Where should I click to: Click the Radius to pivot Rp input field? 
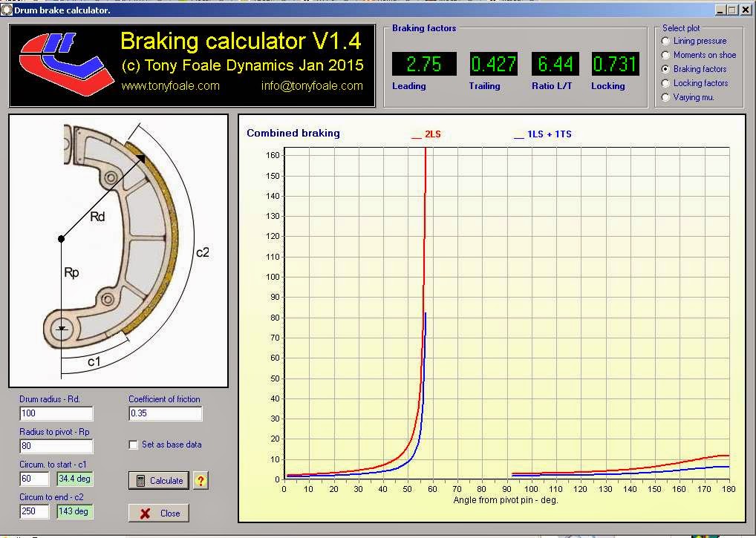[x=56, y=446]
